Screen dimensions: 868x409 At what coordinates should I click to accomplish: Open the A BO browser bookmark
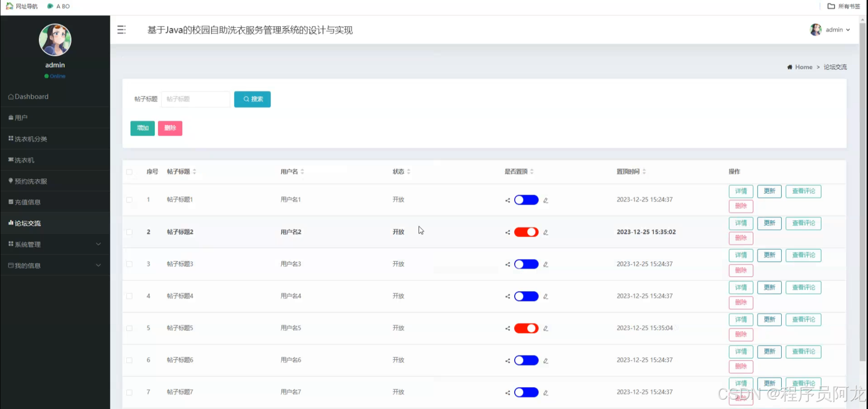(59, 7)
